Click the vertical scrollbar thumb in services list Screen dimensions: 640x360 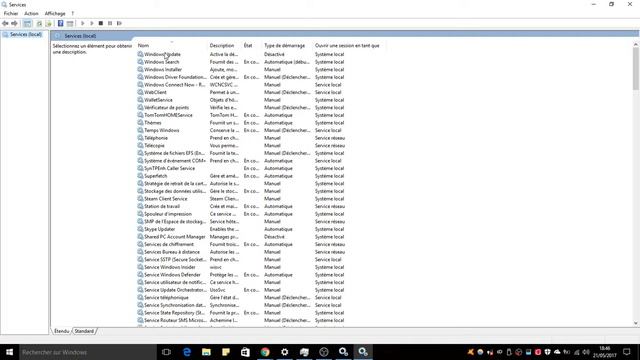point(636,69)
